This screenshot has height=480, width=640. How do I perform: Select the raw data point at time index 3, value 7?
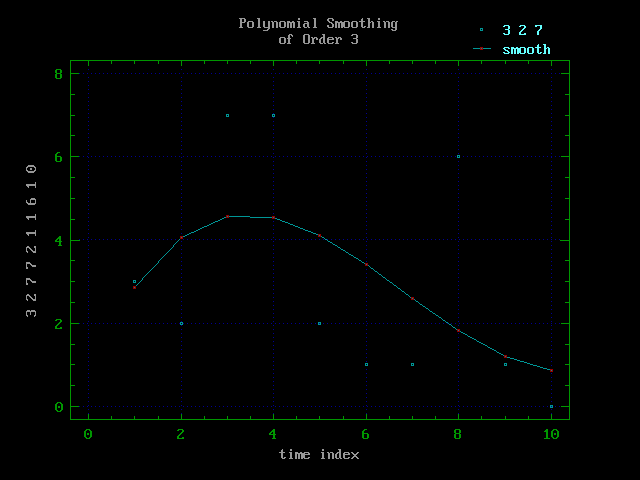click(227, 115)
